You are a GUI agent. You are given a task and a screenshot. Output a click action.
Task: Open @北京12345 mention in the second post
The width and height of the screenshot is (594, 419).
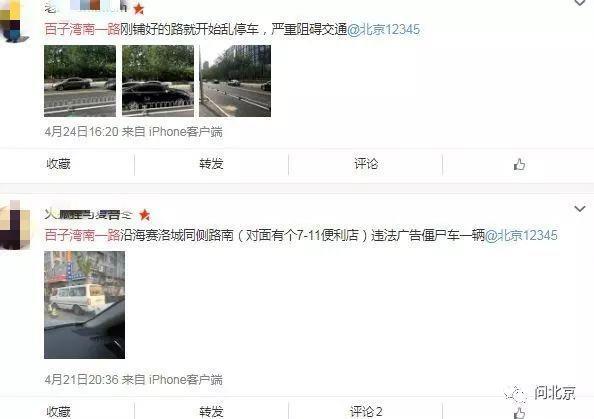pyautogui.click(x=521, y=235)
